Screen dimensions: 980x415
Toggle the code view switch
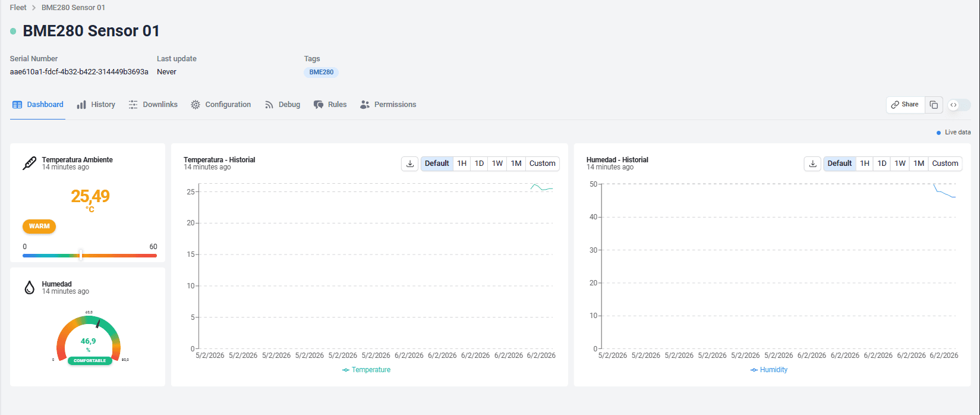point(959,105)
